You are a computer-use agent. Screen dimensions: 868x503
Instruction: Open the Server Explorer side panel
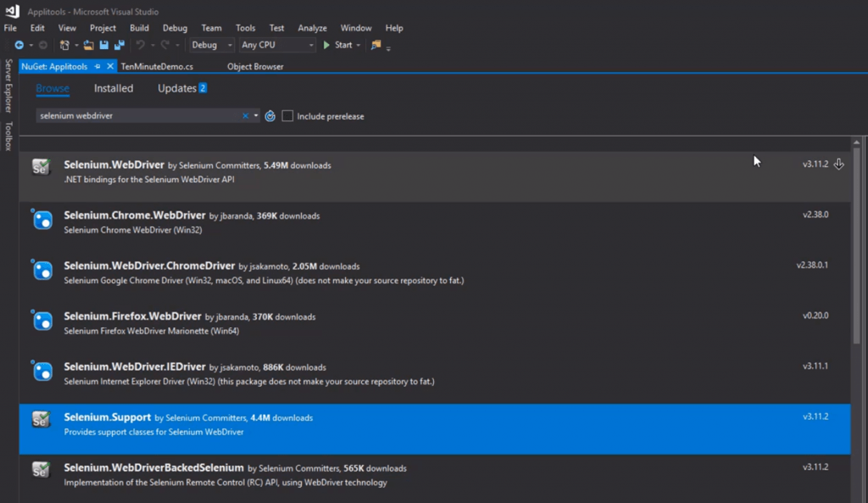pyautogui.click(x=8, y=86)
